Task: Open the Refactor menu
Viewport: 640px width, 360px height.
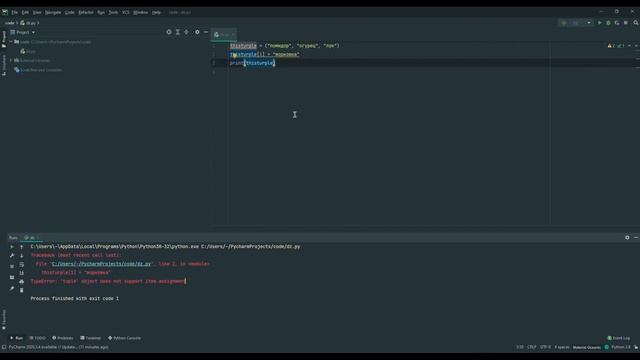Action: [86, 12]
